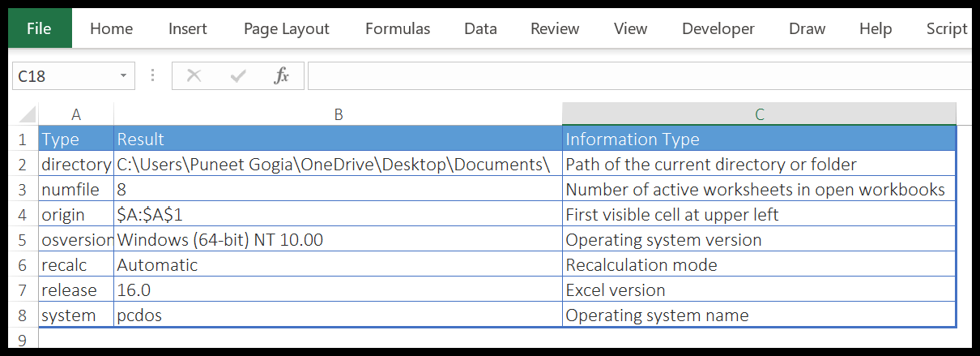The height and width of the screenshot is (356, 980).
Task: Click the cell containing 8
Action: (339, 189)
